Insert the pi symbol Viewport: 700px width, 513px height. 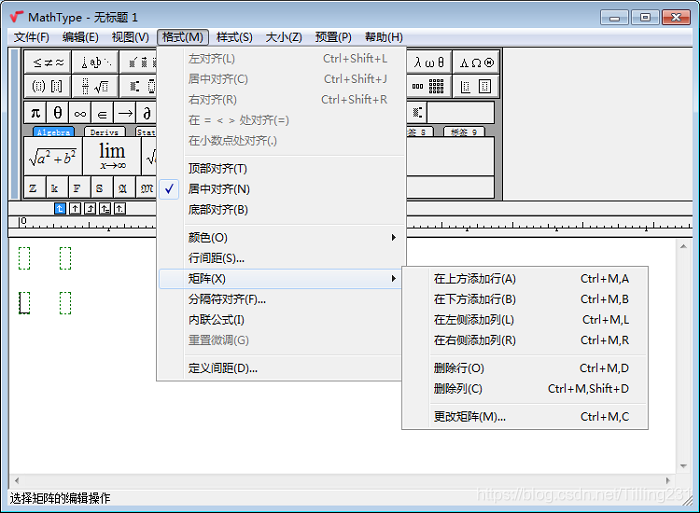pyautogui.click(x=35, y=113)
